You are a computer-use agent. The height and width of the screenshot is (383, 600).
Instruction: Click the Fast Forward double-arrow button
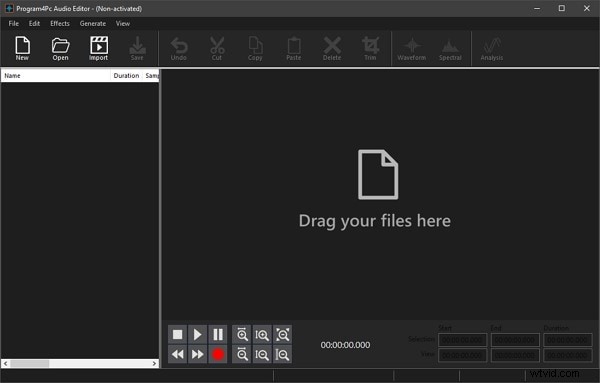pyautogui.click(x=197, y=354)
